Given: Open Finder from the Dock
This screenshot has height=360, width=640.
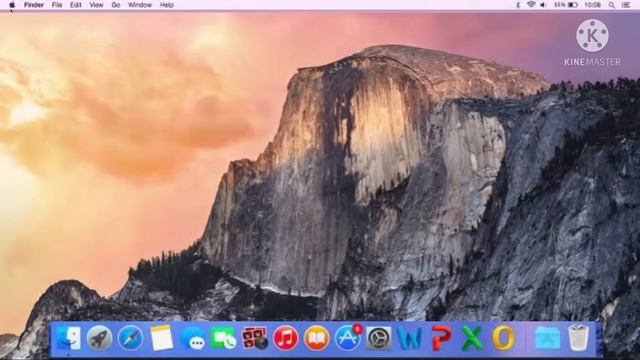Looking at the screenshot, I should point(68,338).
